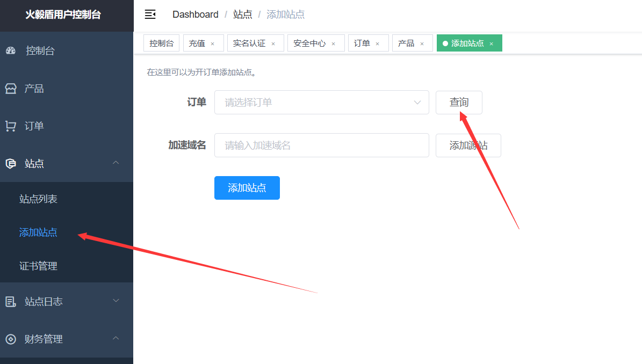Toggle the 财务管理 sidebar section chevron
The width and height of the screenshot is (642, 364).
click(x=116, y=339)
